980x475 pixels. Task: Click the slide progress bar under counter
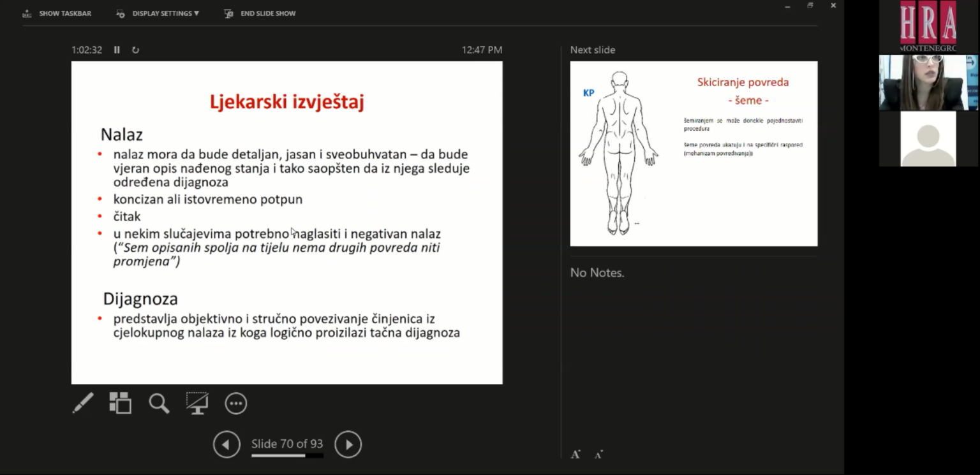pos(287,455)
